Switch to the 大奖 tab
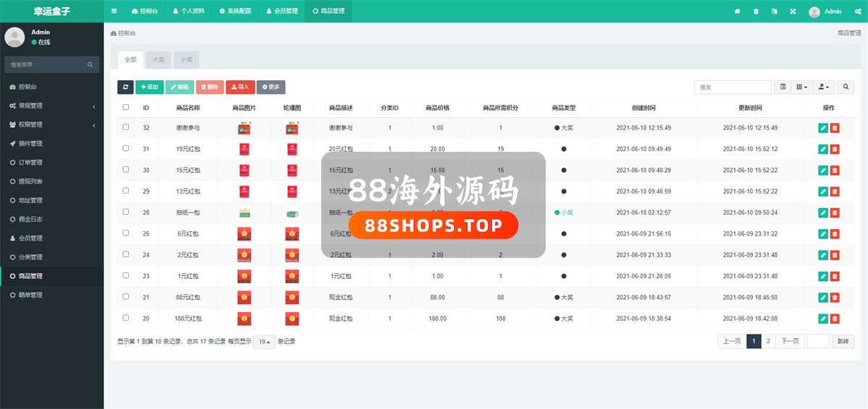Image resolution: width=868 pixels, height=409 pixels. [x=157, y=60]
